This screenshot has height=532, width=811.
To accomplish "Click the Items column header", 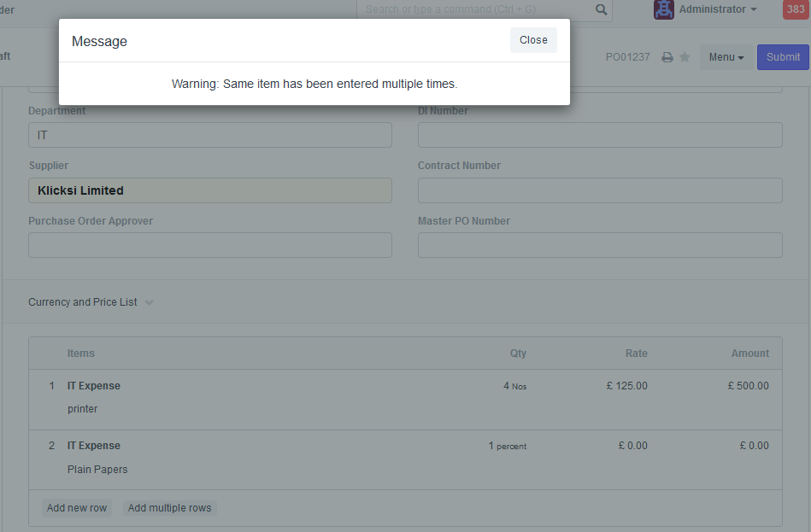I will point(80,354).
